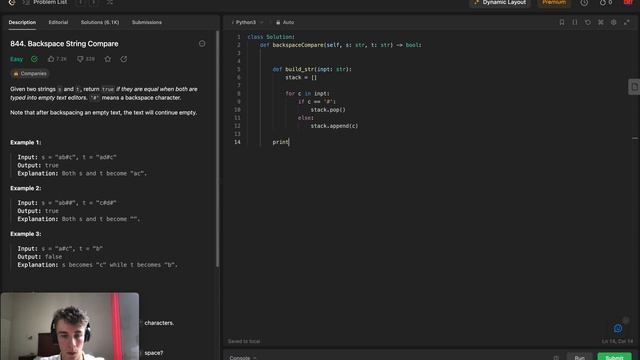Click the blue assistant chat icon

click(618, 328)
